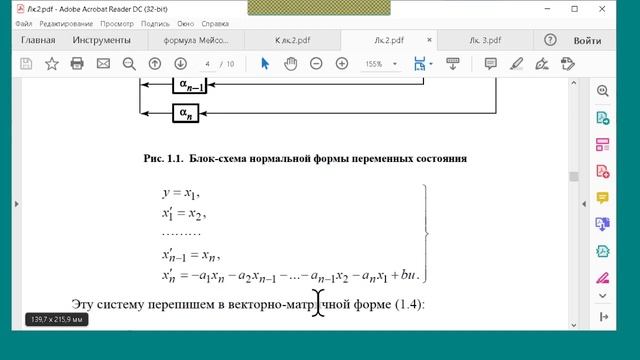Print the document using the printer icon
The width and height of the screenshot is (640, 360).
click(77, 64)
